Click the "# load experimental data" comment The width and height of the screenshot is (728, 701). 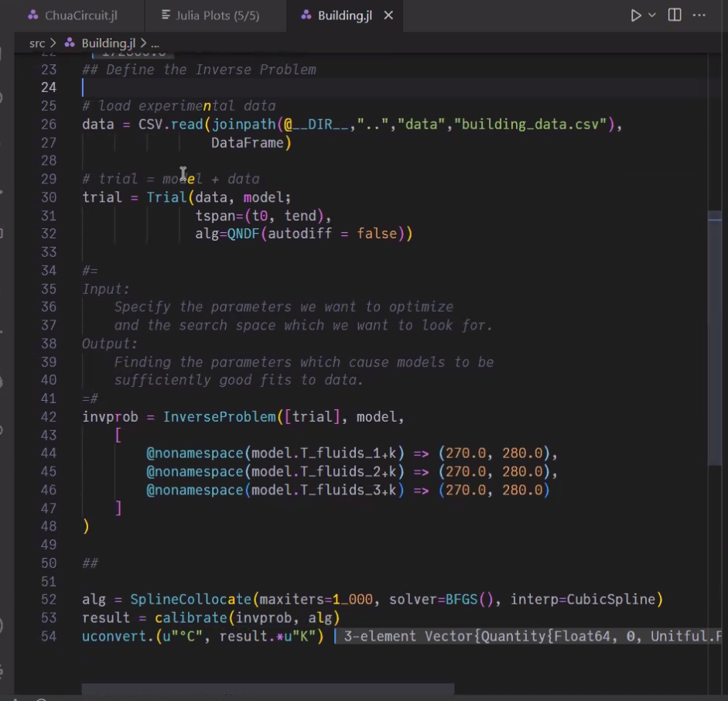pos(179,106)
